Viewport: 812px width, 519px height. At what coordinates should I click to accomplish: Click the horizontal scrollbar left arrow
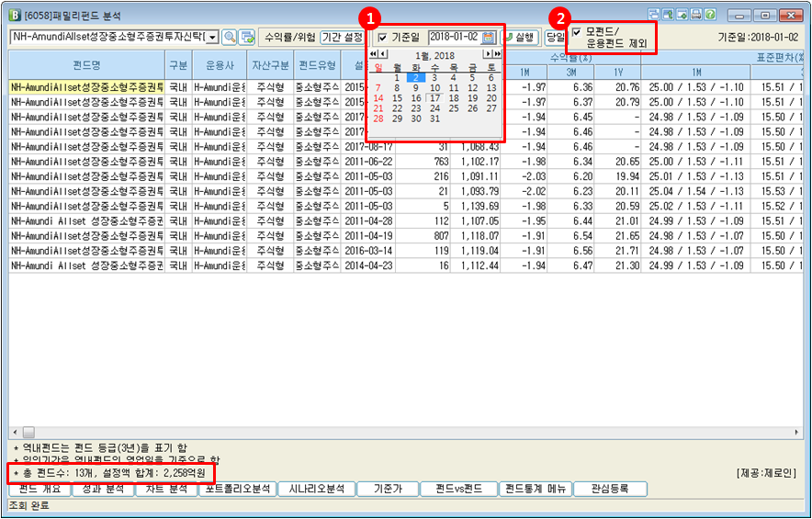(x=15, y=432)
